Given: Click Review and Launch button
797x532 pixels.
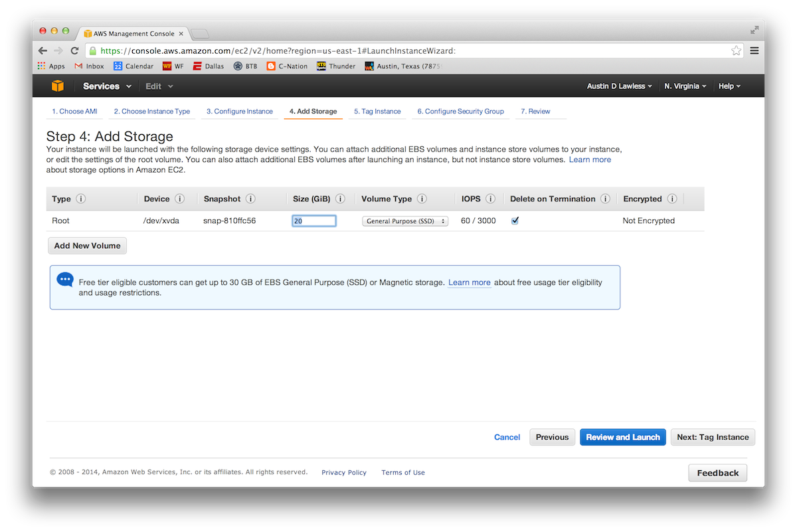Looking at the screenshot, I should (623, 437).
